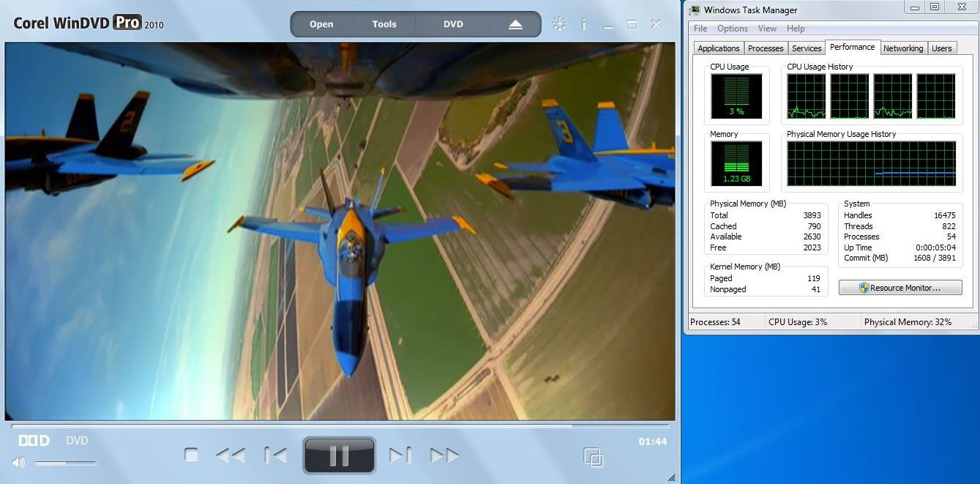The height and width of the screenshot is (484, 980).
Task: Click the 01:44 elapsed time display
Action: [x=653, y=442]
